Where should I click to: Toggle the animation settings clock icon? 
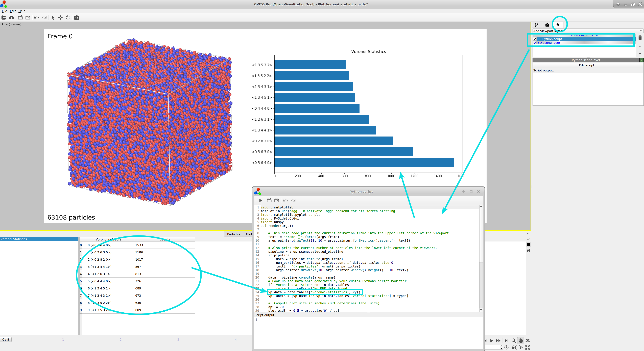(x=507, y=347)
